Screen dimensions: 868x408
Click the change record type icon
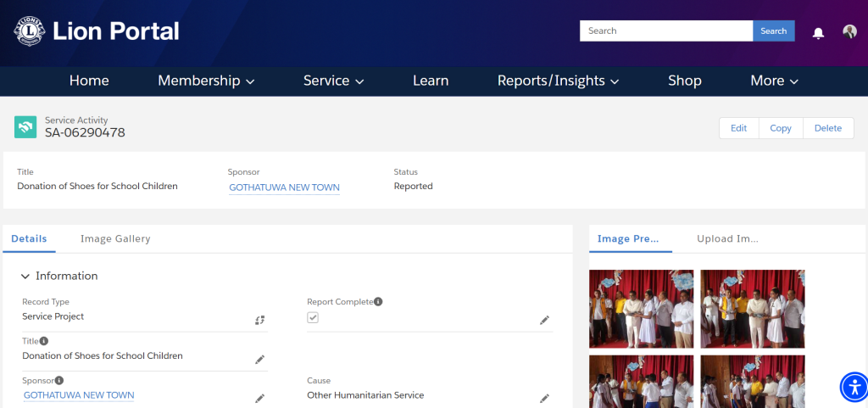tap(259, 320)
